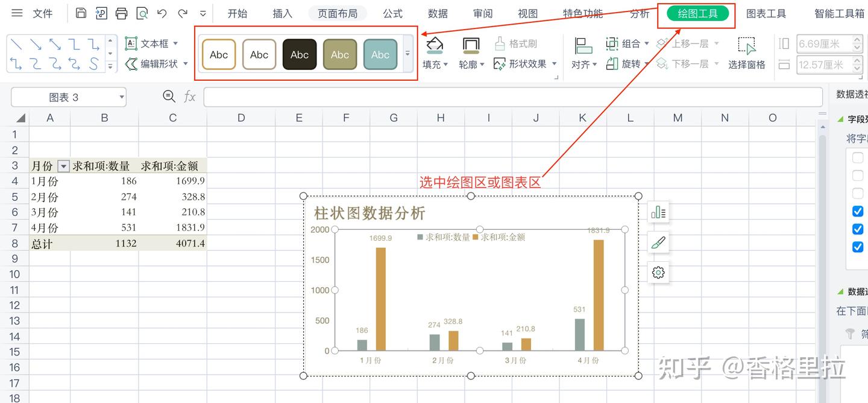Collapse the 字段列表 section triangle
The width and height of the screenshot is (868, 403).
click(841, 119)
